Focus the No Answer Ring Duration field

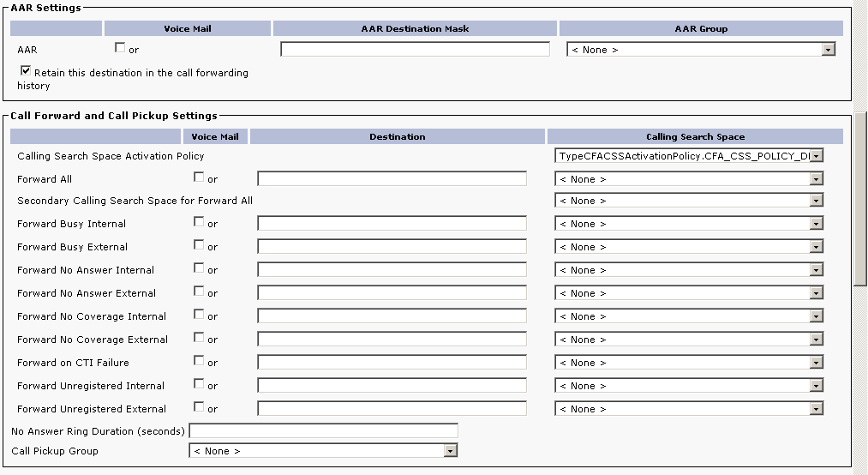click(323, 430)
